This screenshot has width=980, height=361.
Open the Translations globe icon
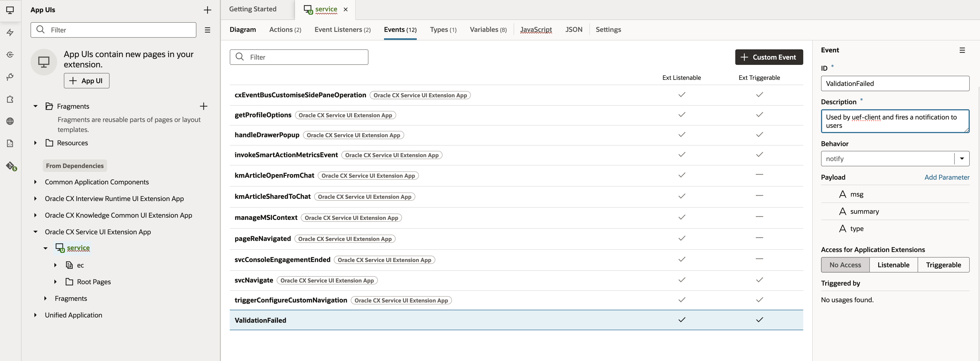tap(10, 121)
